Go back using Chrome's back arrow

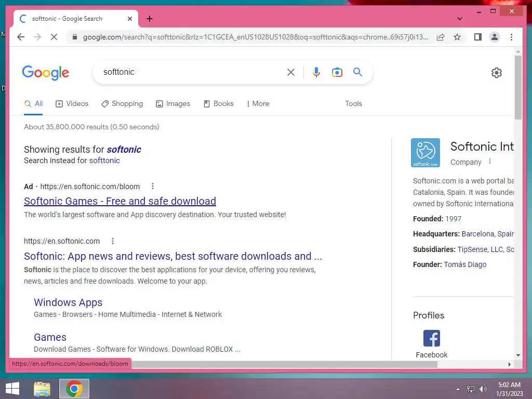(21, 37)
